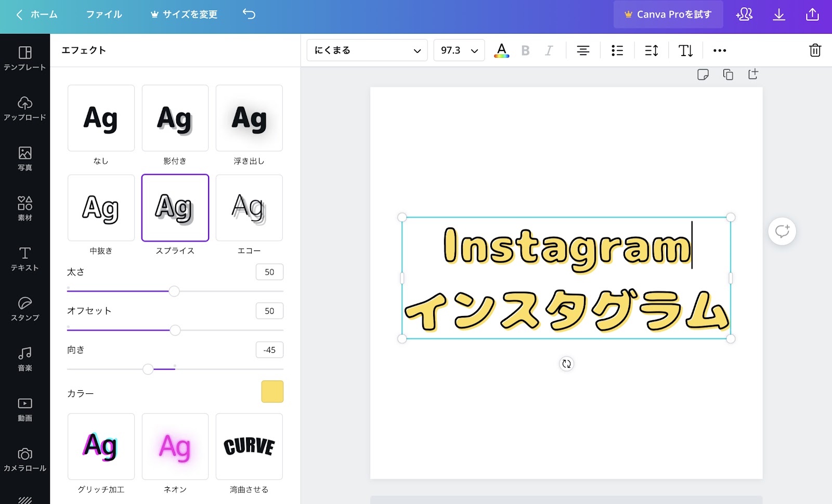Click Canva Proを試す button
Screen dimensions: 832x504
coord(668,14)
